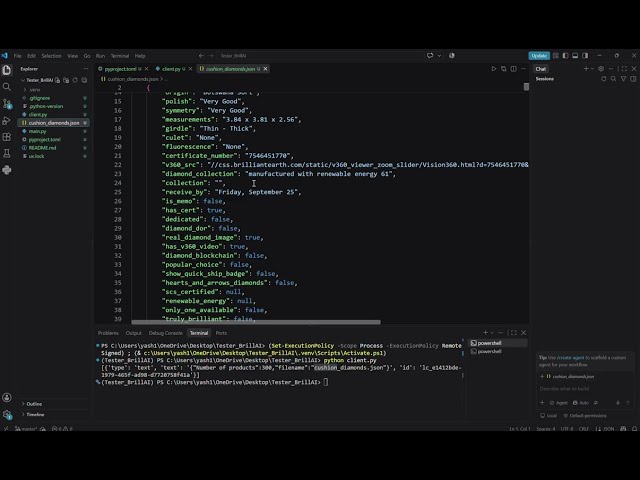Image resolution: width=640 pixels, height=480 pixels.
Task: Toggle the bottom panel layout icon
Action: (x=575, y=56)
